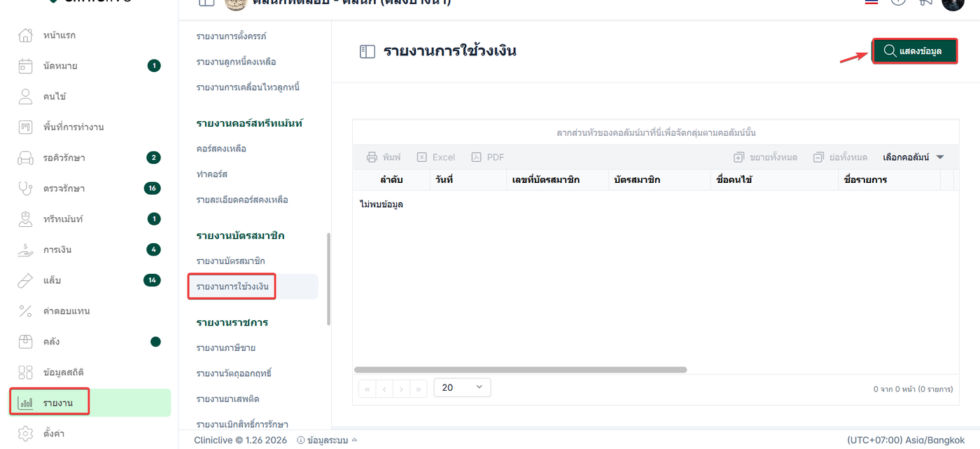Screen dimensions: 980x449
Task: Open the หน้าแรก home icon
Action: [25, 35]
